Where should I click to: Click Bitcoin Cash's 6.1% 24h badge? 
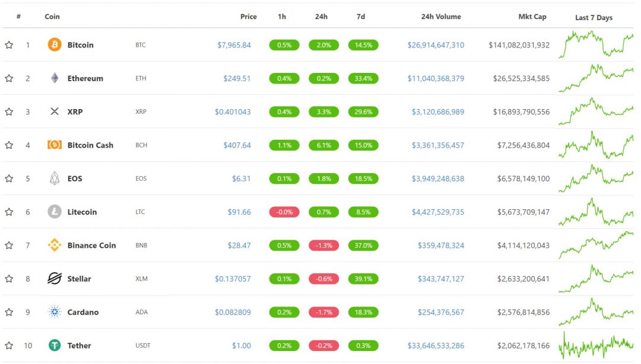coord(324,145)
